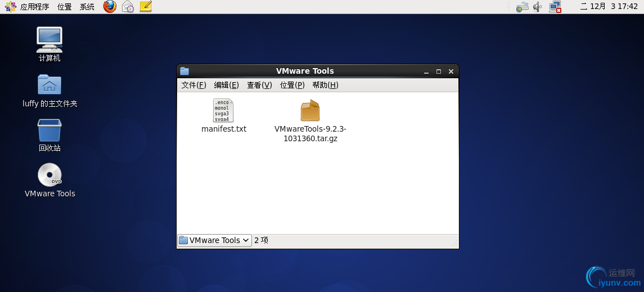Click the date and time clock
644x292 pixels.
tap(609, 7)
